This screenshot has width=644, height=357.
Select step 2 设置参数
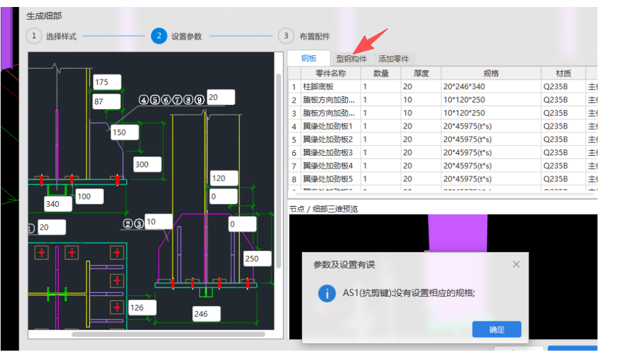coord(176,36)
